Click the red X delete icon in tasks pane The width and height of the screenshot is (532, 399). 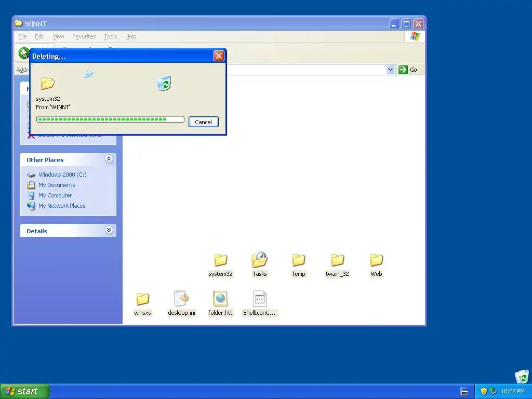[x=31, y=136]
